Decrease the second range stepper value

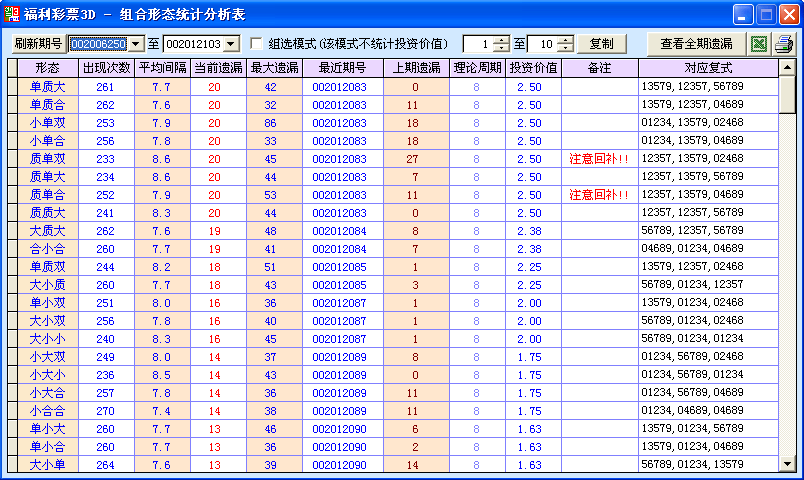[565, 48]
